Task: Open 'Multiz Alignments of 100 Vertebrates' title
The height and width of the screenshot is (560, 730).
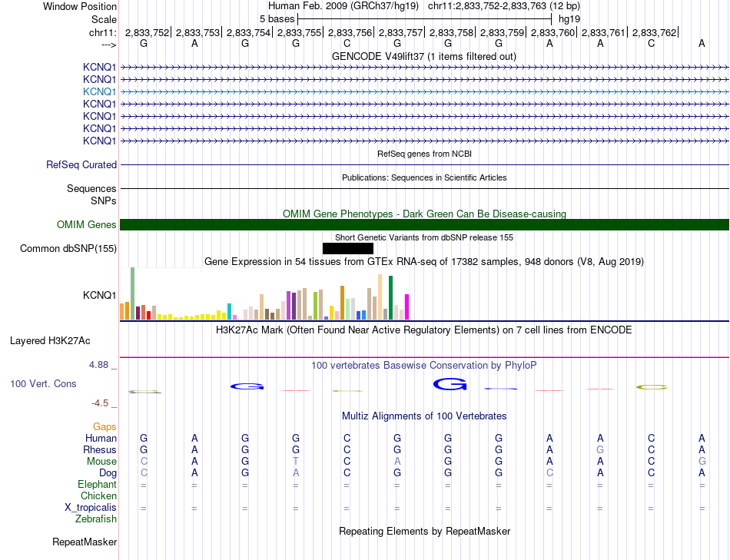Action: coord(424,416)
